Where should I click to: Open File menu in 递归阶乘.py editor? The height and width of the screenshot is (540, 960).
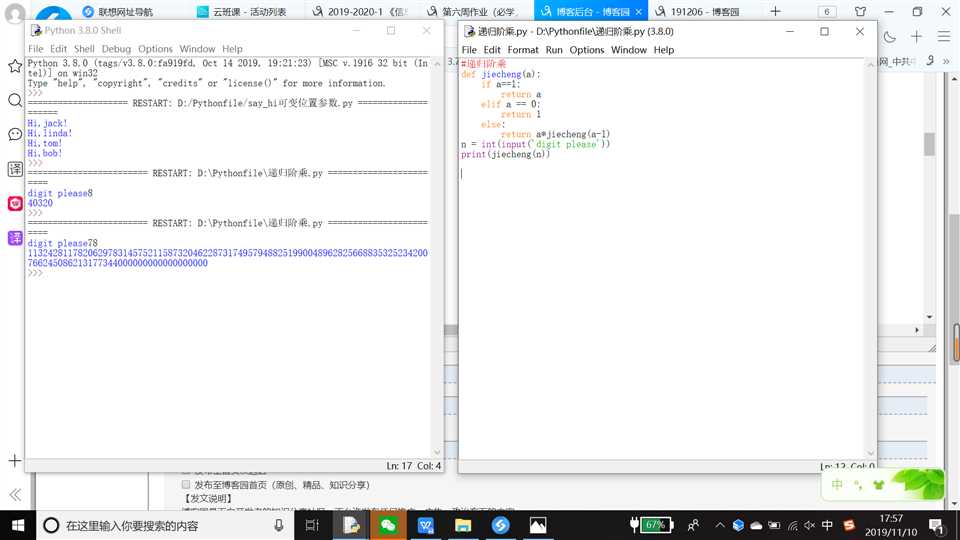click(x=469, y=50)
